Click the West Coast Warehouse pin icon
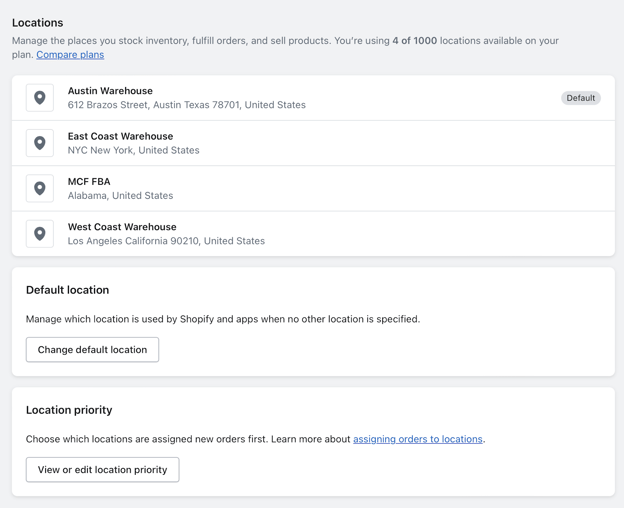The height and width of the screenshot is (508, 624). 40,234
